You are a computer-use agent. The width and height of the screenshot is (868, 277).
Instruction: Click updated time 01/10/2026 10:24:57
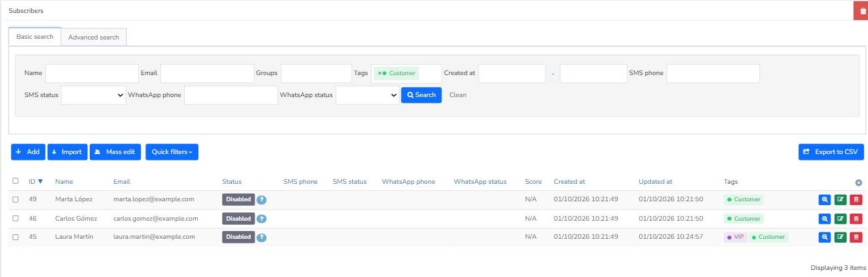671,237
